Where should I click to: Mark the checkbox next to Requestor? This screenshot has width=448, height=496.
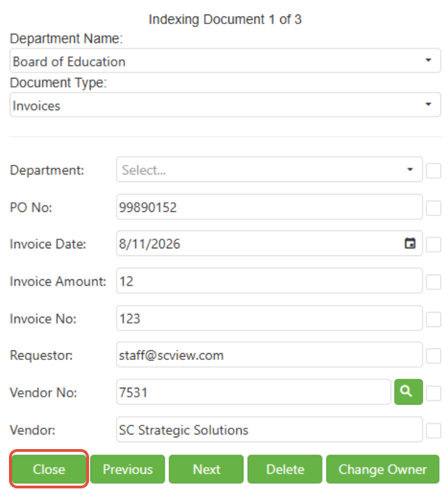point(434,356)
